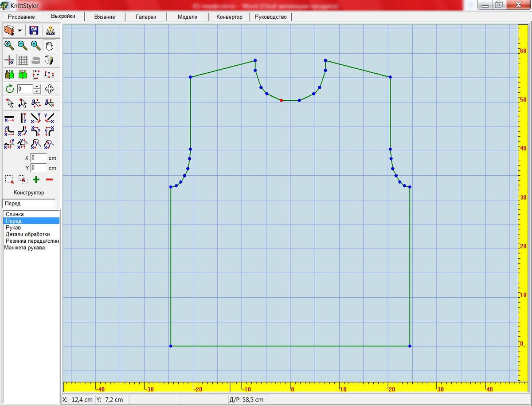This screenshot has width=532, height=406.
Task: Select the horizontal line X tool
Action: point(9,118)
